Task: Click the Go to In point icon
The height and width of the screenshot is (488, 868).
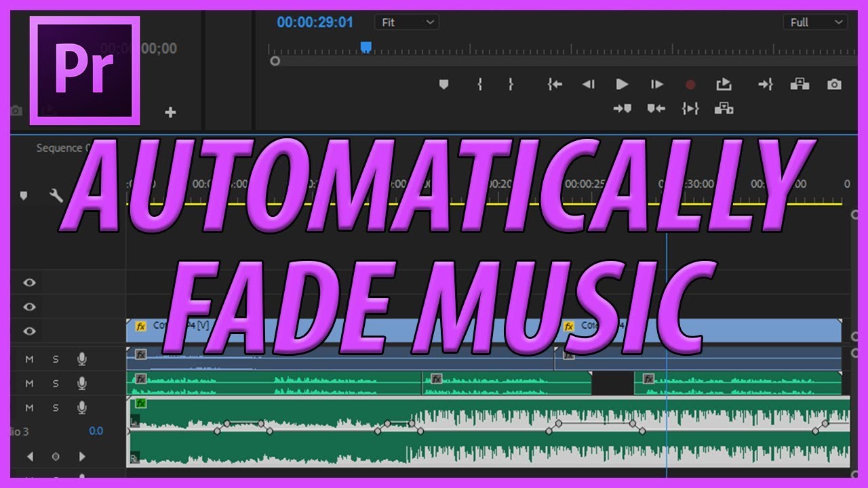Action: pos(554,84)
